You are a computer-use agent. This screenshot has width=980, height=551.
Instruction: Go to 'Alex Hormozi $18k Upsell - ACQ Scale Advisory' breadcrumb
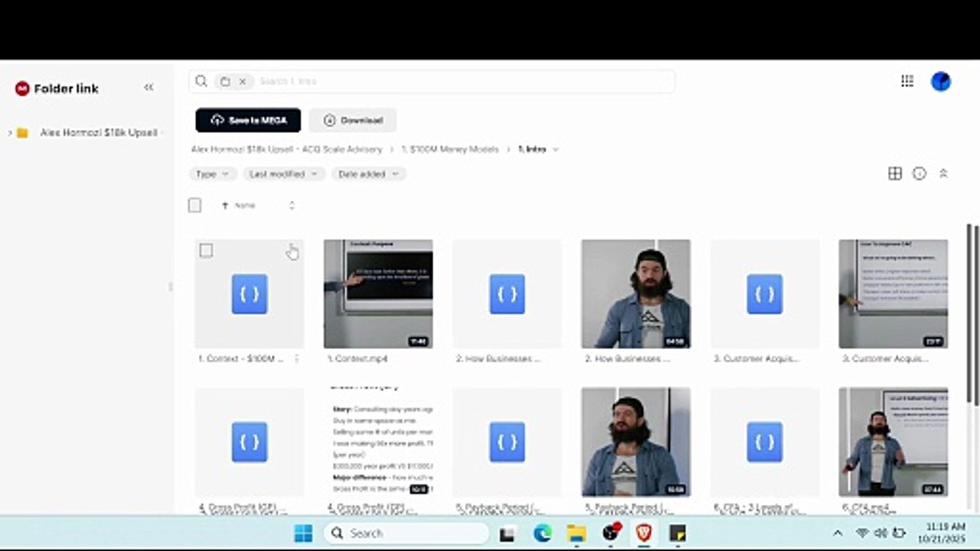[x=286, y=149]
